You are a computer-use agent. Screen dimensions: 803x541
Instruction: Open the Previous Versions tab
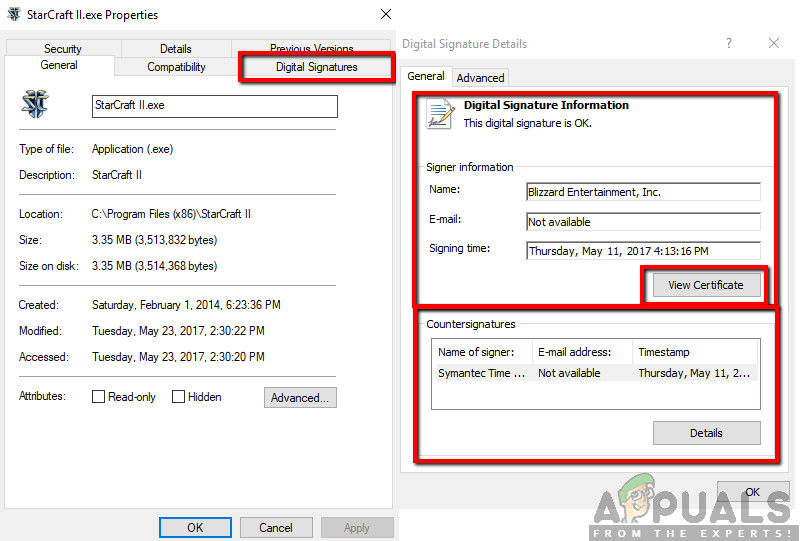point(311,48)
